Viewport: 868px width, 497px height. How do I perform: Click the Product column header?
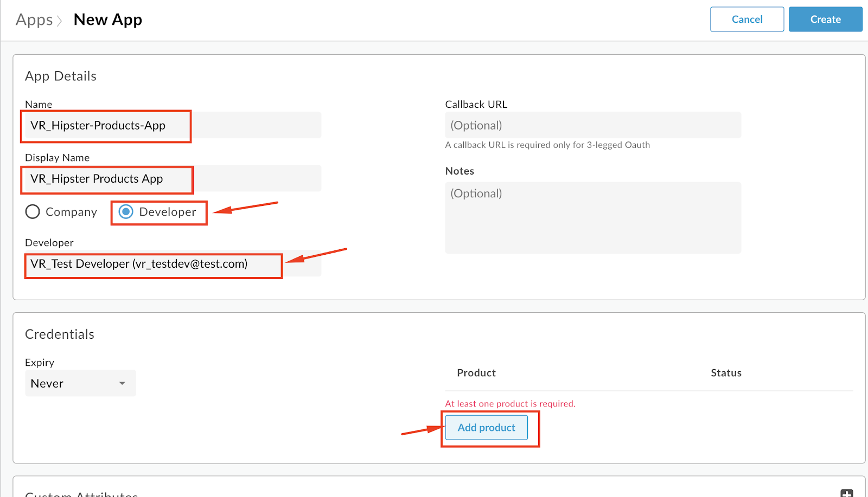(476, 373)
